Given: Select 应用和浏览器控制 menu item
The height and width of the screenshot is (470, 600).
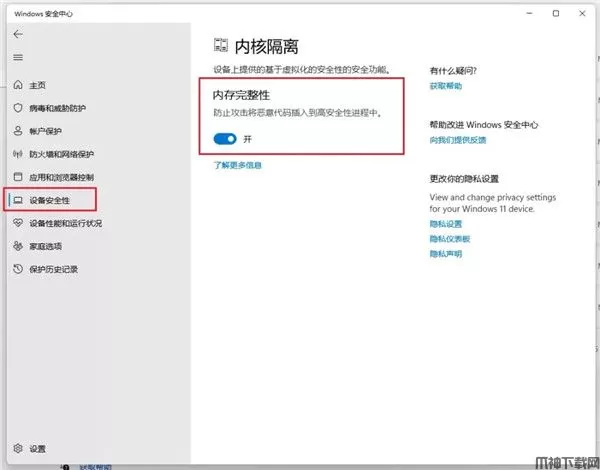Looking at the screenshot, I should pyautogui.click(x=61, y=177).
